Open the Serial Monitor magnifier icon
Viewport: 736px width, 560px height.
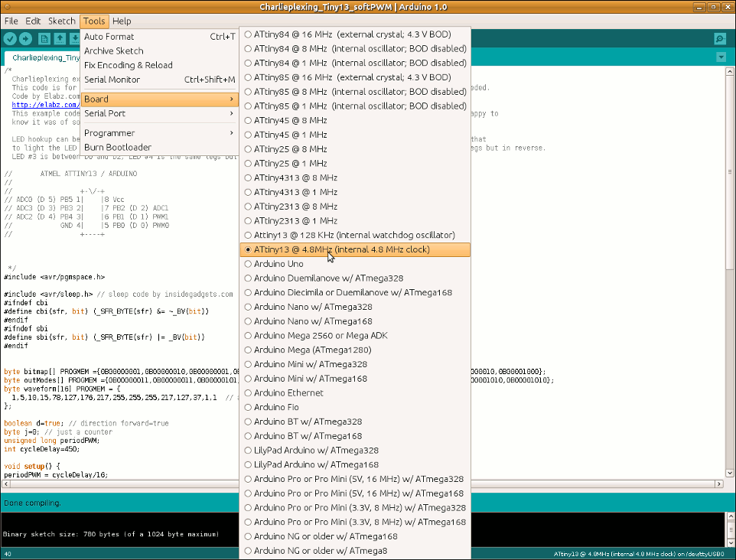click(719, 38)
